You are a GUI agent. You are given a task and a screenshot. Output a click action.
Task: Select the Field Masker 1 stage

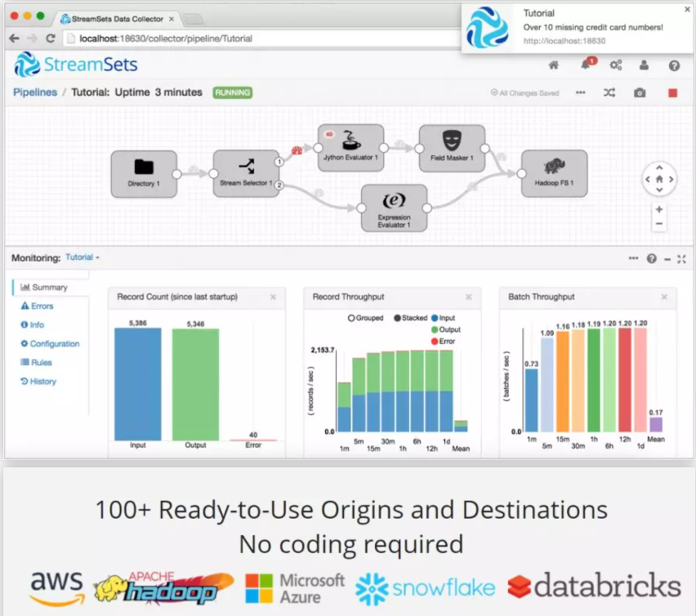pyautogui.click(x=452, y=148)
